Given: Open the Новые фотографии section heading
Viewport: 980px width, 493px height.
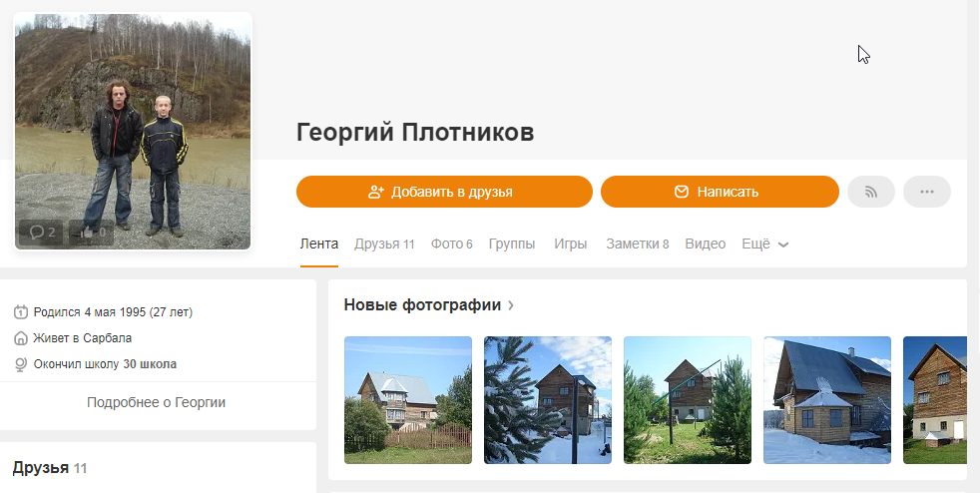Looking at the screenshot, I should point(422,305).
